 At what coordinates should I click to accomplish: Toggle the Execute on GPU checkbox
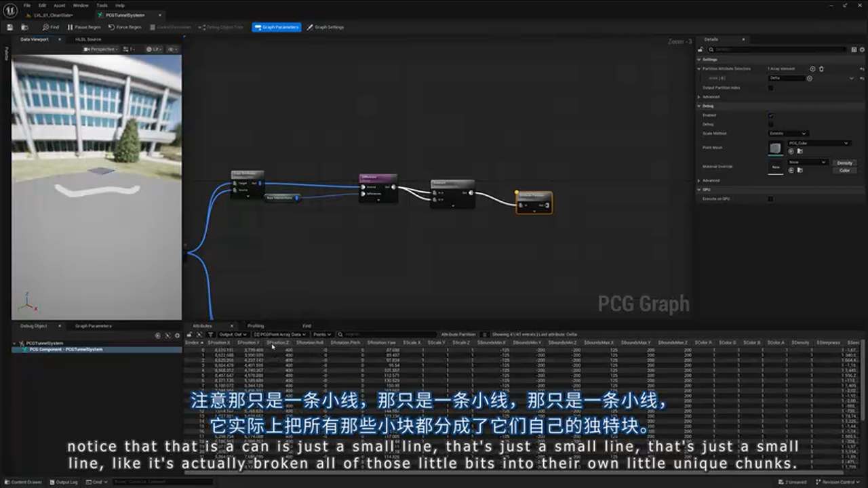click(x=771, y=198)
